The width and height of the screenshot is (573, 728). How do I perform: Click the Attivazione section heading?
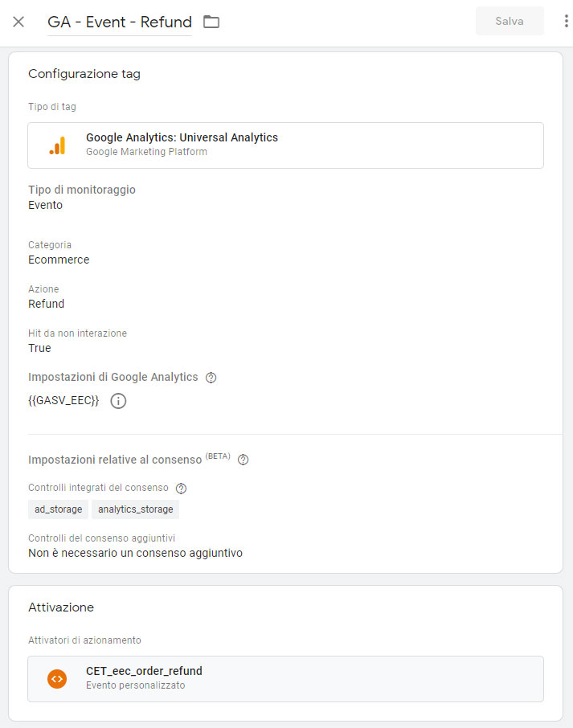[x=61, y=607]
